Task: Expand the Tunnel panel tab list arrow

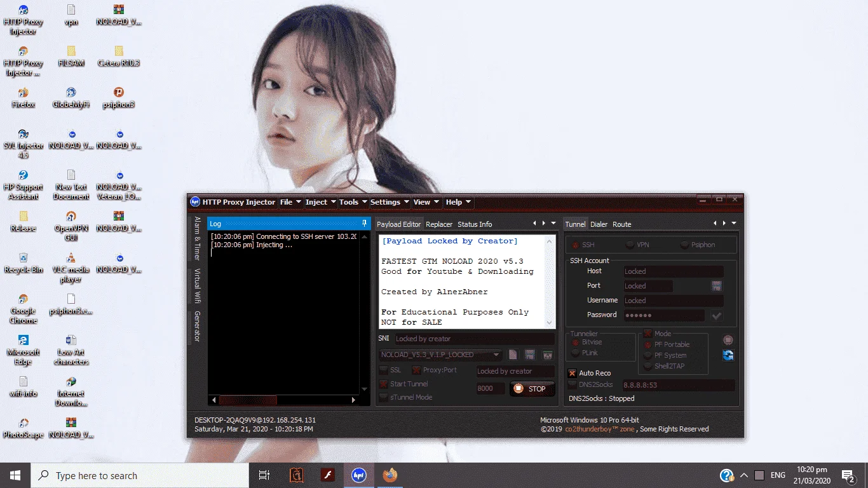Action: pos(734,223)
